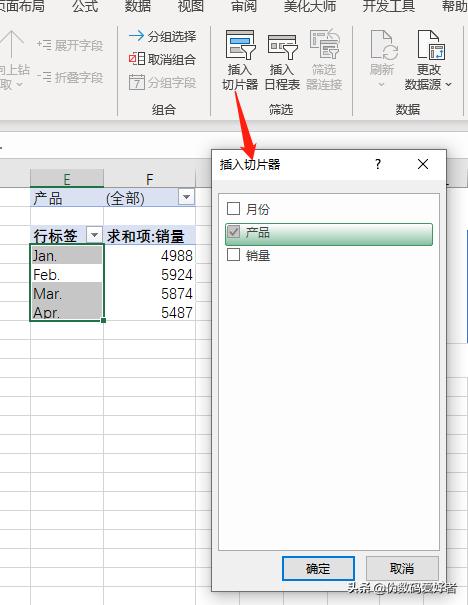The width and height of the screenshot is (468, 605).
Task: Select column F header
Action: click(x=150, y=179)
